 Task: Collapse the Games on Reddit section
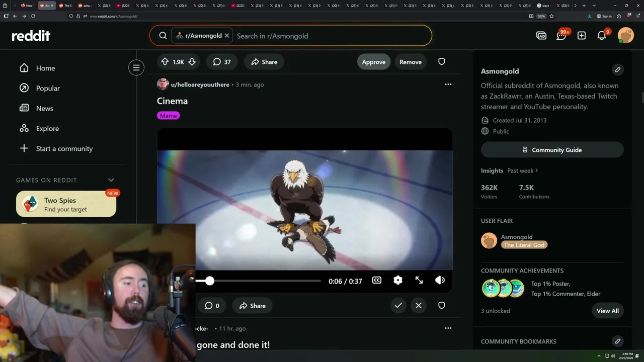(111, 180)
